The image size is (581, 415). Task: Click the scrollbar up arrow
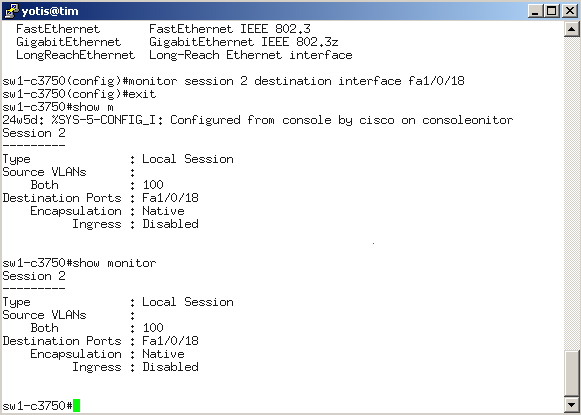click(572, 29)
